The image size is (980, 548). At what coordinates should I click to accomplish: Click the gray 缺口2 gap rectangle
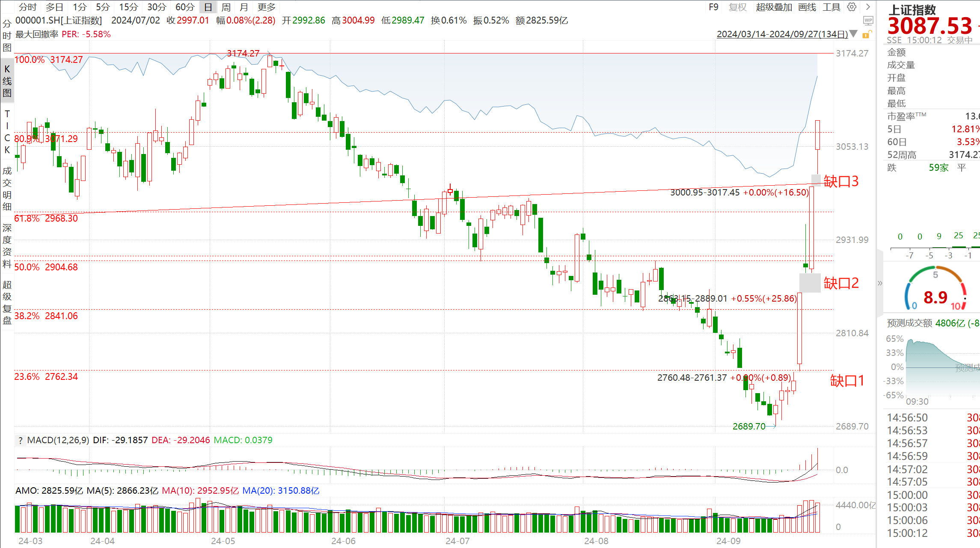(810, 283)
